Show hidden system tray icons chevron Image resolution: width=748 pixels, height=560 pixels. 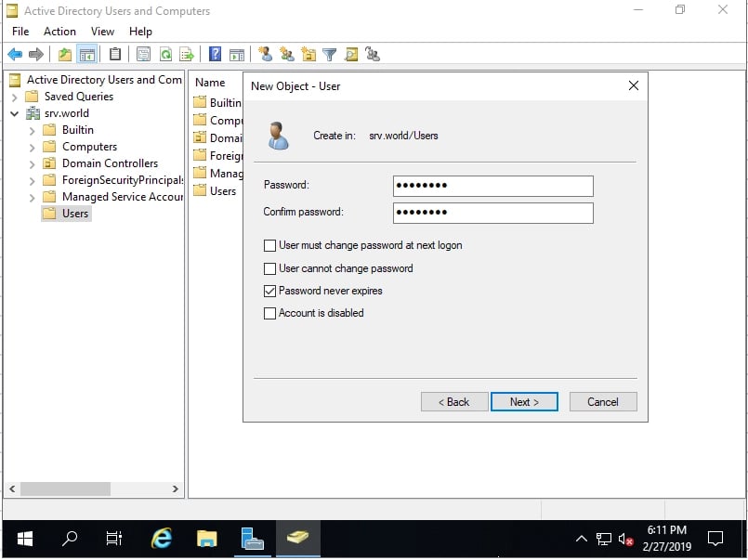coord(581,539)
